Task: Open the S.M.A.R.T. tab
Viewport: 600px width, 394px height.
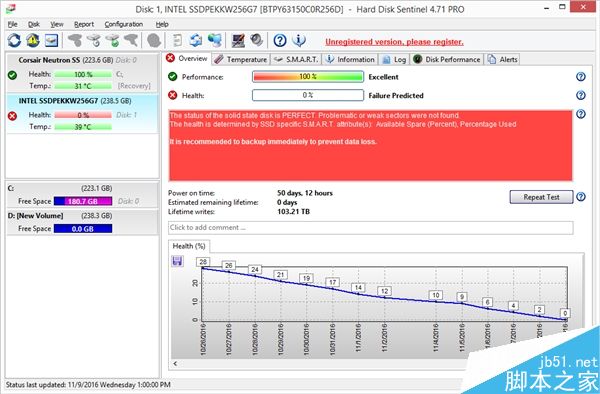Action: 297,59
